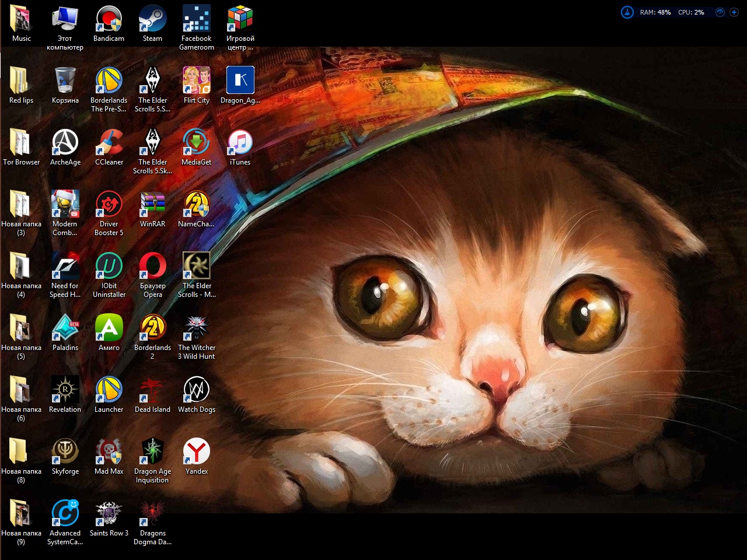Select Новая папка (5) folder
747x560 pixels.
click(21, 337)
